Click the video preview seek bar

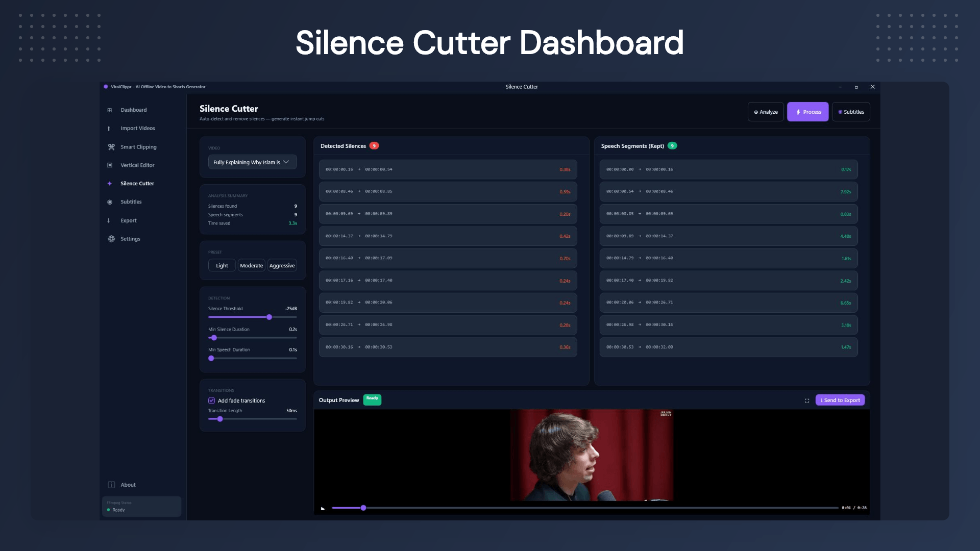point(585,508)
